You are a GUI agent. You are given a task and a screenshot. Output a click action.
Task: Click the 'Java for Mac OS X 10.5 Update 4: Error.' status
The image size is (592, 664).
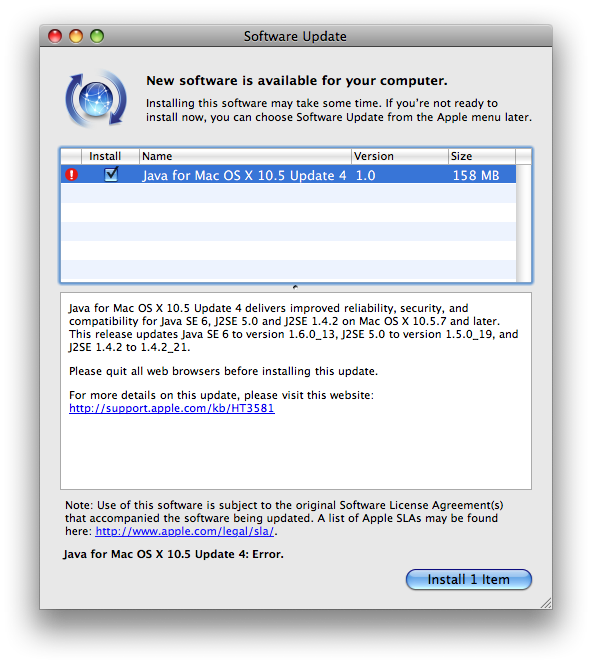(173, 554)
